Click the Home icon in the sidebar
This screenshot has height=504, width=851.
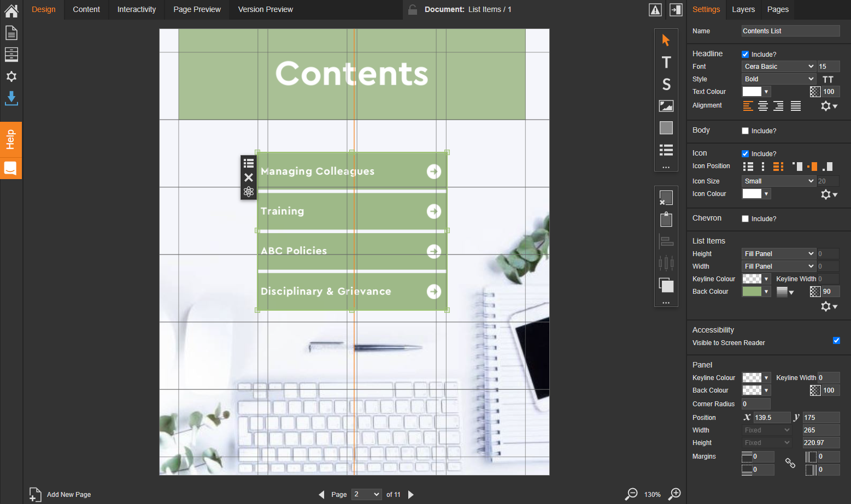click(11, 10)
